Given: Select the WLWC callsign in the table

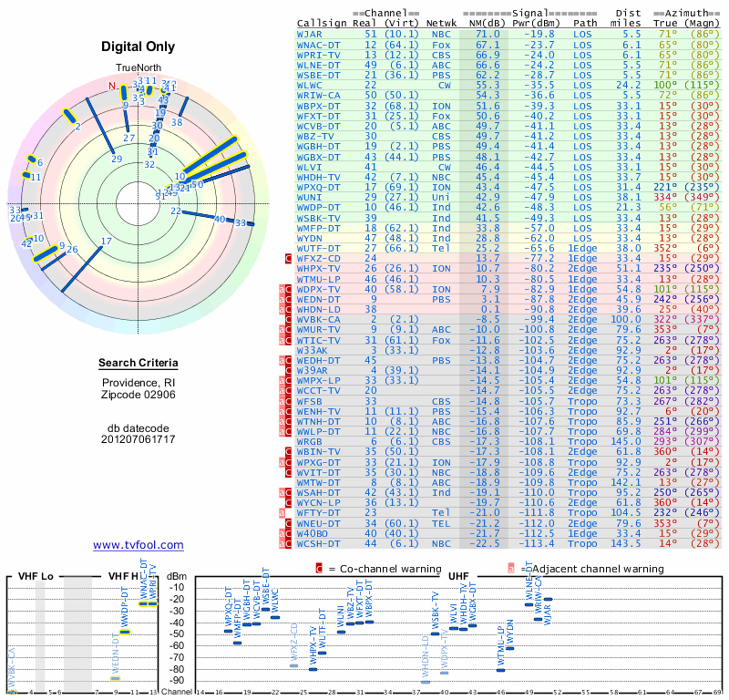Looking at the screenshot, I should click(310, 86).
